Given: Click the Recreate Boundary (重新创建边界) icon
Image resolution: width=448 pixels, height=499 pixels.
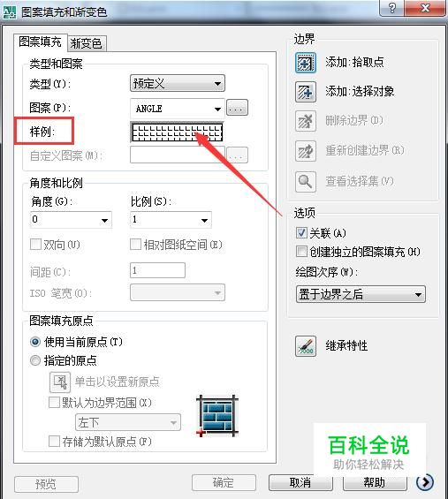Looking at the screenshot, I should 306,151.
